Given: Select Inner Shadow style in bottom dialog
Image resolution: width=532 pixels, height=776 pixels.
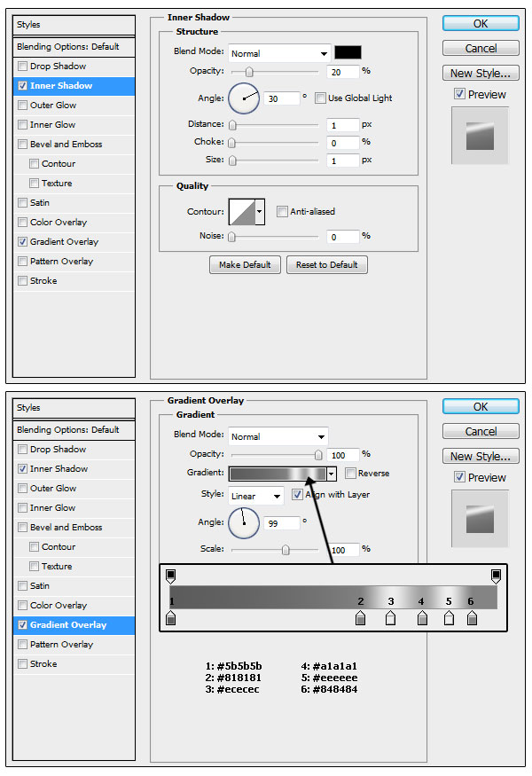Looking at the screenshot, I should tap(74, 468).
